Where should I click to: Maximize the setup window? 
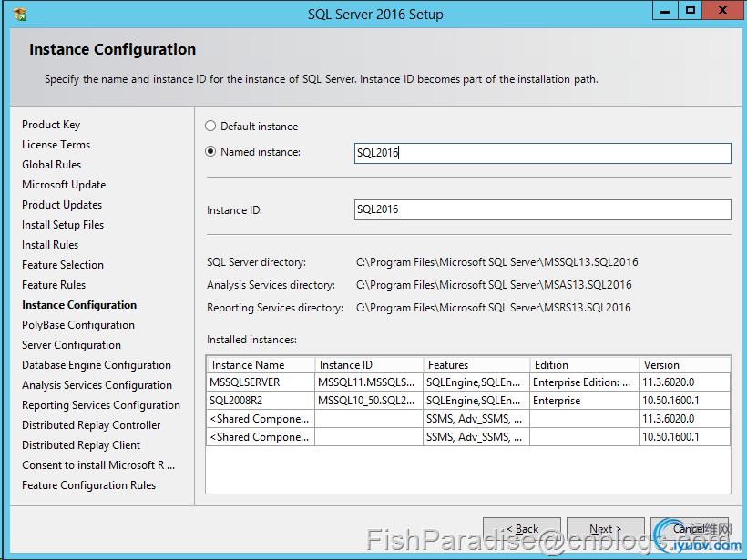tap(690, 11)
